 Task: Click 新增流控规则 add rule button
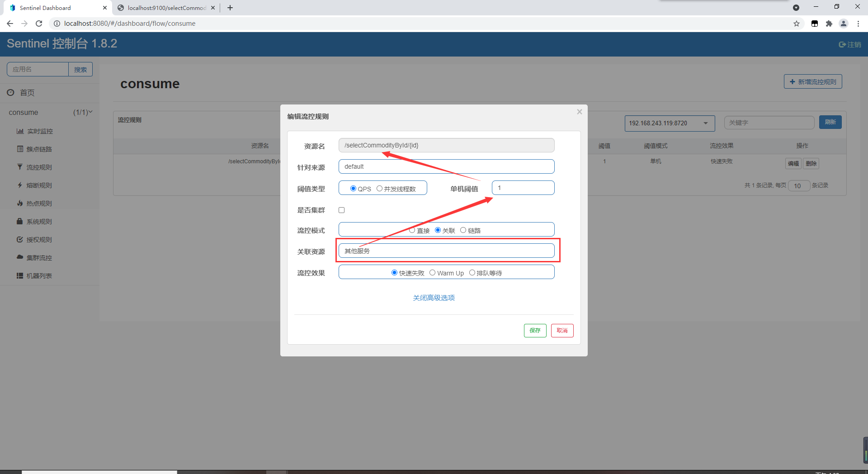click(x=813, y=82)
